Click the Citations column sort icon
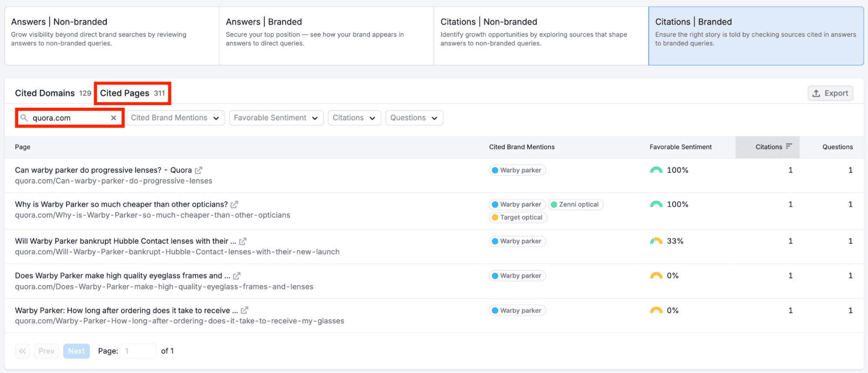The height and width of the screenshot is (373, 868). point(789,147)
